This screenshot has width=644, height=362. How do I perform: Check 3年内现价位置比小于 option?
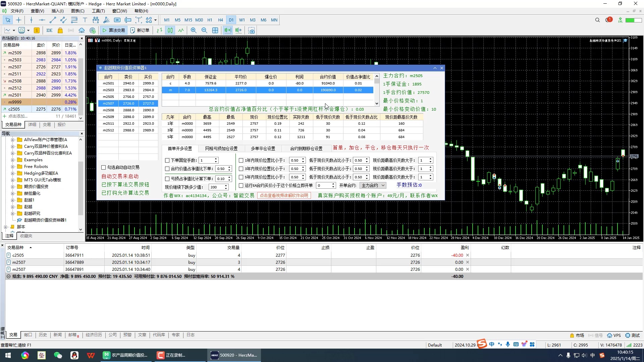pos(241,169)
